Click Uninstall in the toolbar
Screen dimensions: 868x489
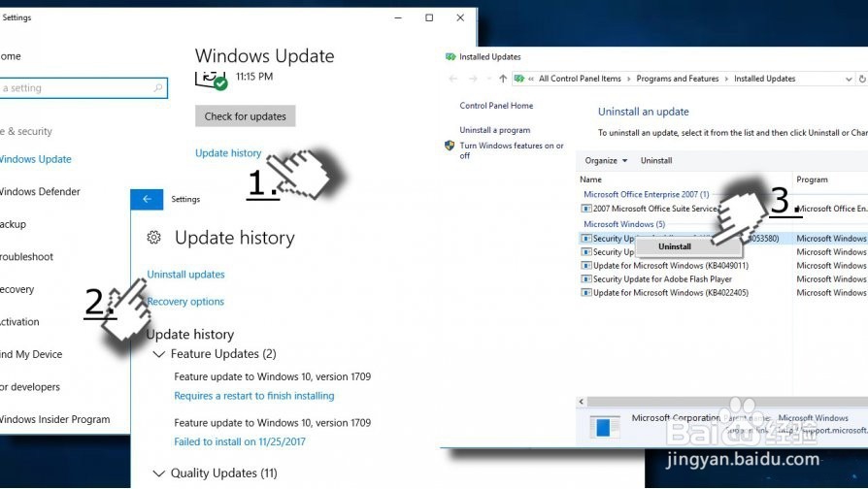coord(656,161)
